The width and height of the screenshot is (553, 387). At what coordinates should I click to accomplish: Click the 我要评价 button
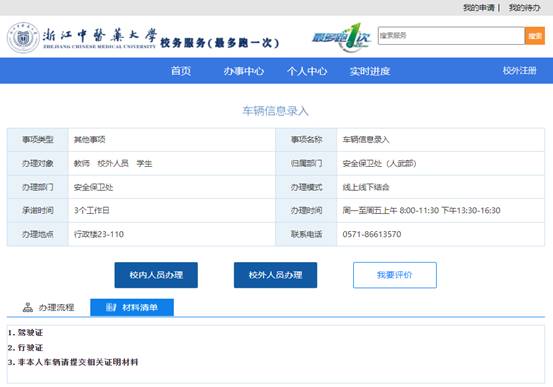coord(395,275)
